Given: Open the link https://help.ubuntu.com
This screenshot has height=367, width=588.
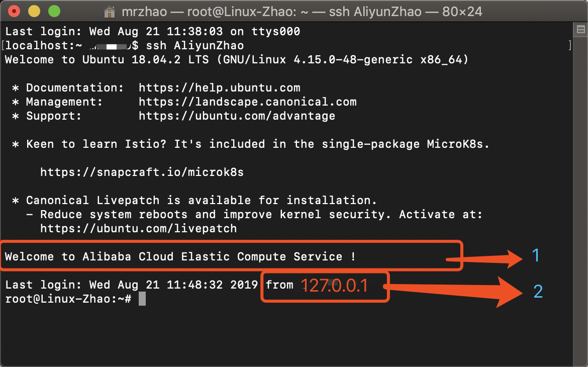Looking at the screenshot, I should point(220,87).
